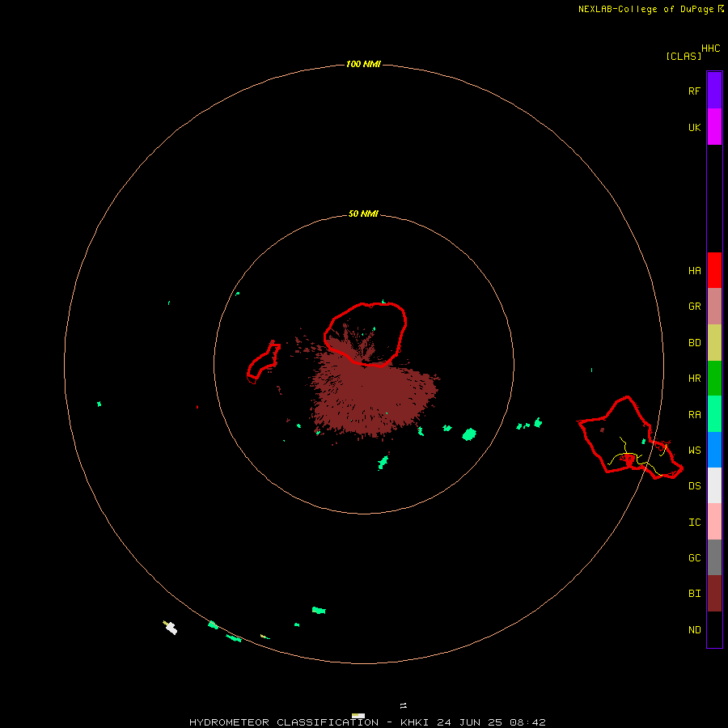Click the RF legend label
Image resolution: width=728 pixels, height=728 pixels.
694,91
